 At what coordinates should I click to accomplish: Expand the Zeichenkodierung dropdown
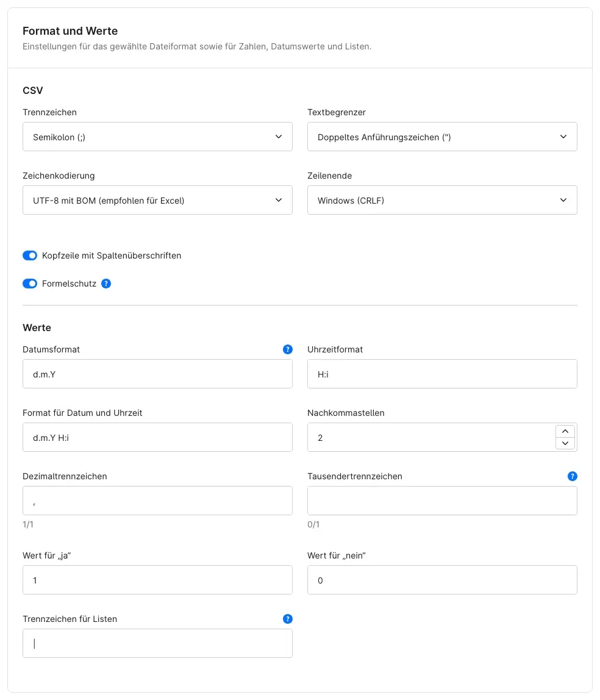pyautogui.click(x=157, y=200)
